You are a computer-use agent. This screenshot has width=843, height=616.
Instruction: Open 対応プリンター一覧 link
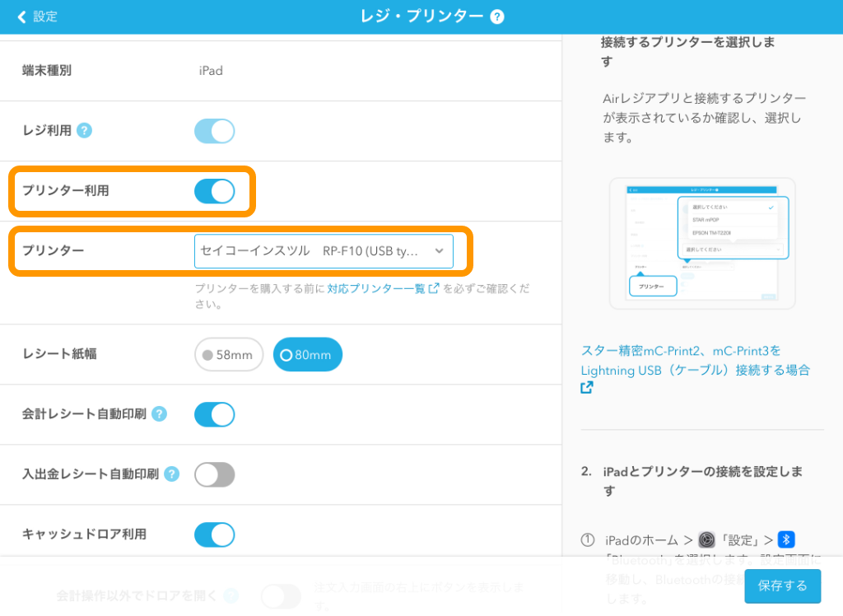pyautogui.click(x=383, y=289)
